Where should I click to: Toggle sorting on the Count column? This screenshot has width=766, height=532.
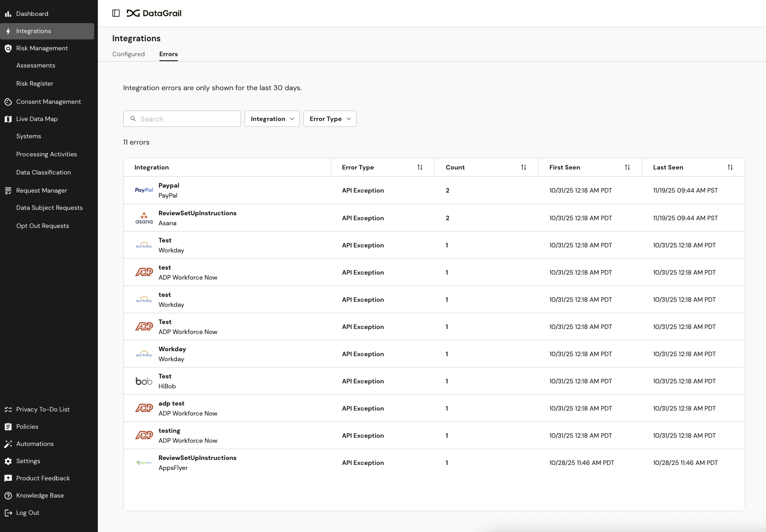(x=523, y=167)
